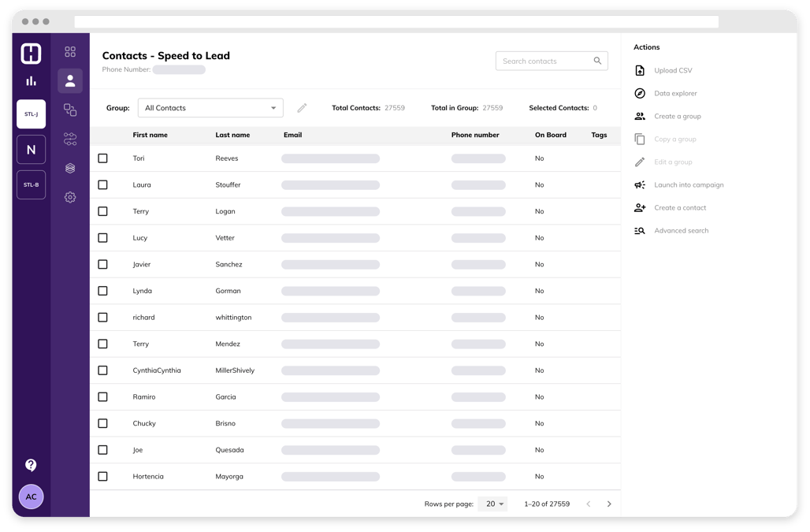Select the checkbox next to Javier Sanchez
The width and height of the screenshot is (810, 532).
click(x=102, y=264)
